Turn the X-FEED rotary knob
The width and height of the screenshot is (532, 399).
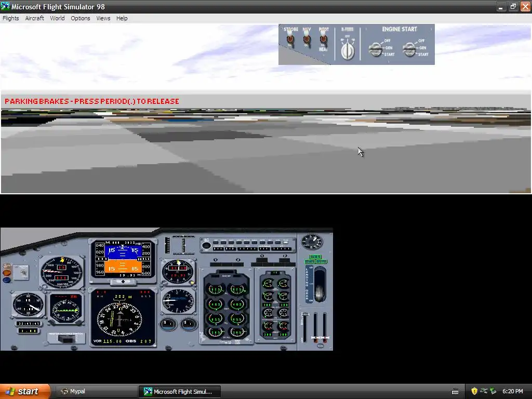348,50
